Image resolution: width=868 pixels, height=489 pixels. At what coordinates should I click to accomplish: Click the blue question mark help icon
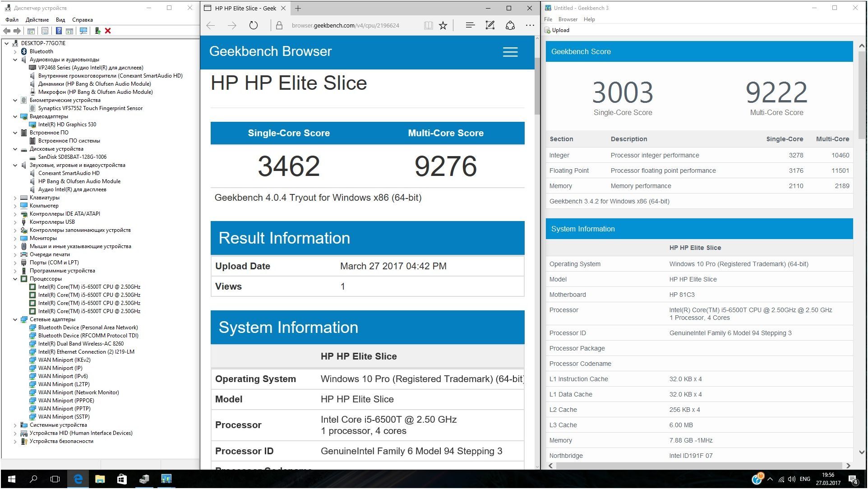pos(59,31)
